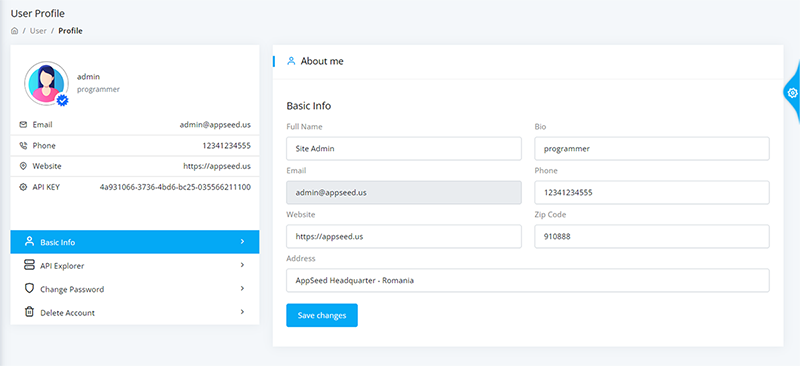The image size is (800, 366).
Task: Click the Delete Account trash icon
Action: pyautogui.click(x=29, y=312)
